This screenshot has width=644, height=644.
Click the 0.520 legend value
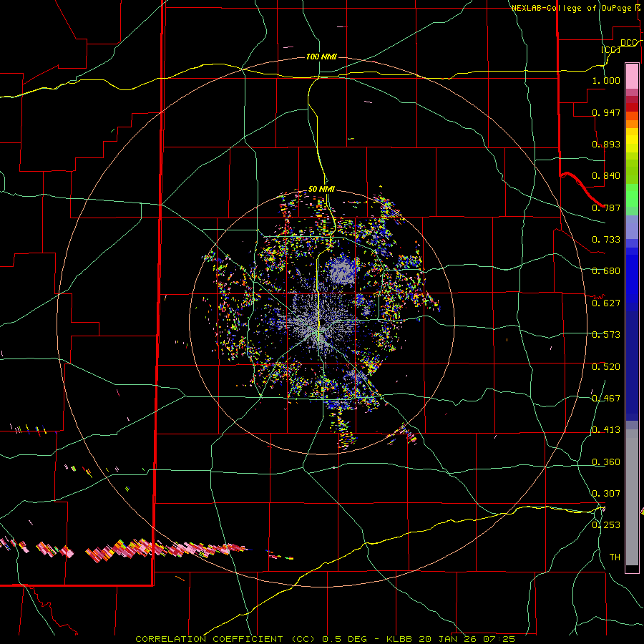coord(606,367)
